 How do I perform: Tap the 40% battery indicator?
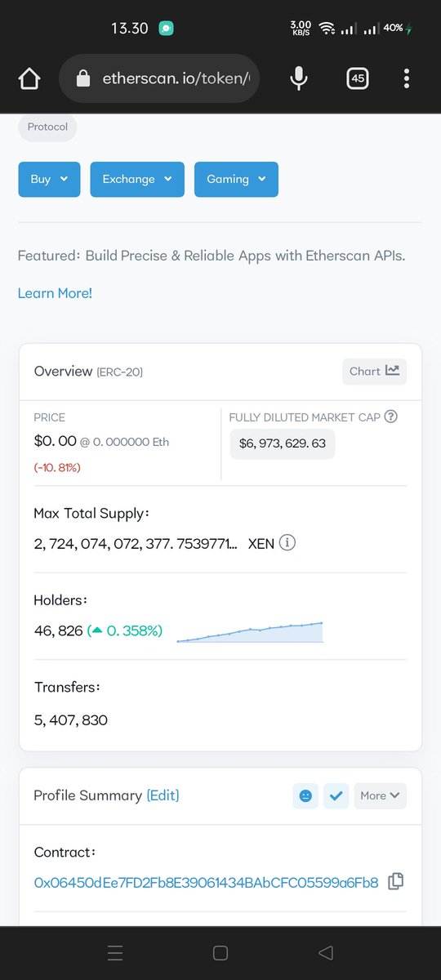[x=398, y=28]
